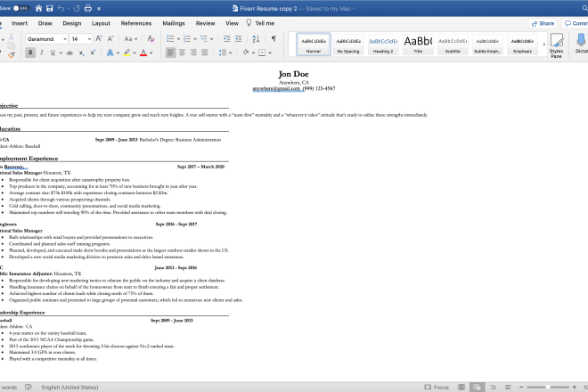This screenshot has height=392, width=588.
Task: Click the Share button
Action: pyautogui.click(x=543, y=23)
